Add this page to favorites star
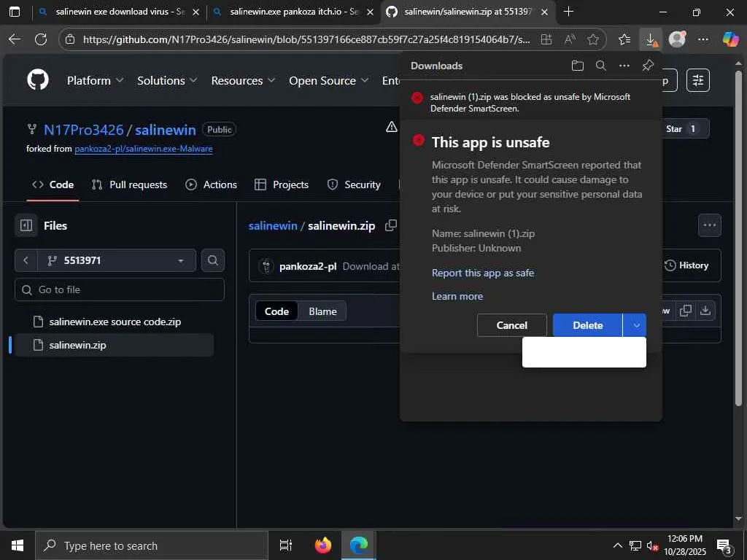The image size is (747, 560). pyautogui.click(x=592, y=39)
